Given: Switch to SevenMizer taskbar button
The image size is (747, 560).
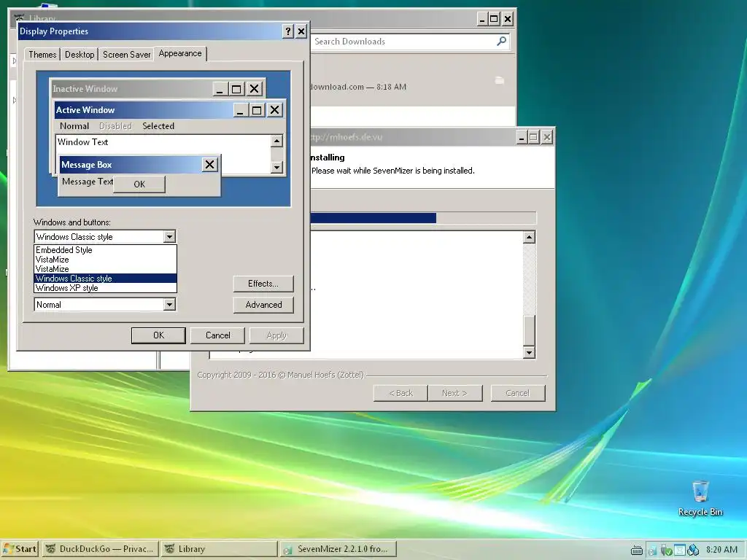Looking at the screenshot, I should tap(338, 549).
